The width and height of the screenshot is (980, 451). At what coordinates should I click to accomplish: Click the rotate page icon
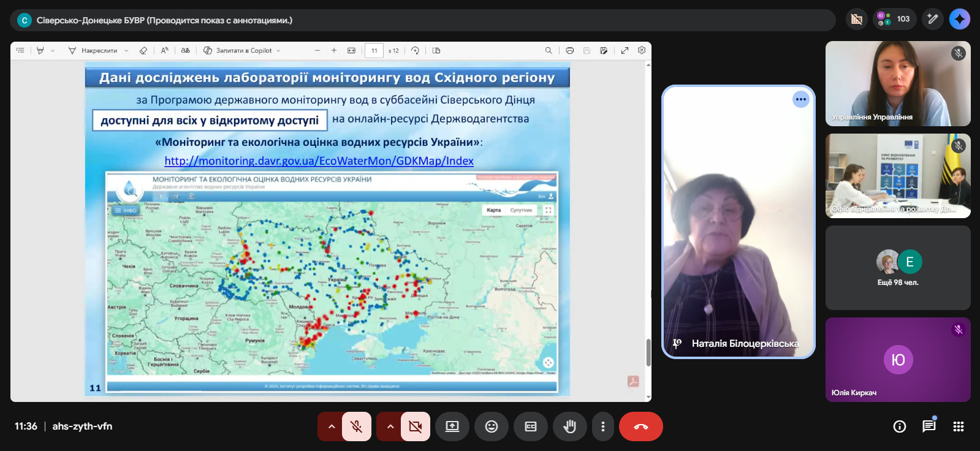(x=415, y=51)
